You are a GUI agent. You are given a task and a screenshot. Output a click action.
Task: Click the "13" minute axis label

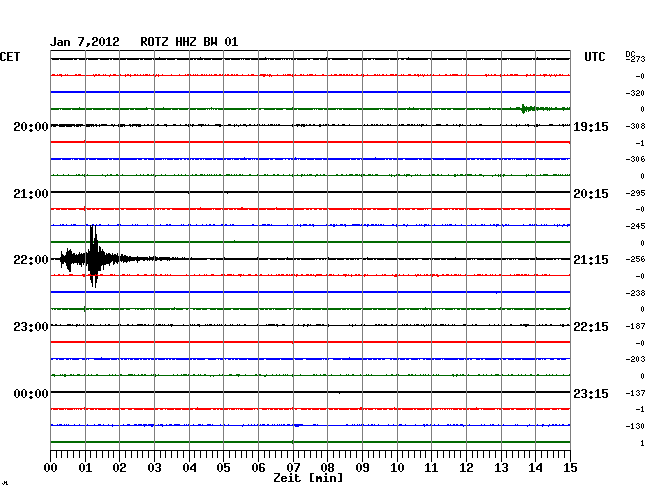(501, 468)
